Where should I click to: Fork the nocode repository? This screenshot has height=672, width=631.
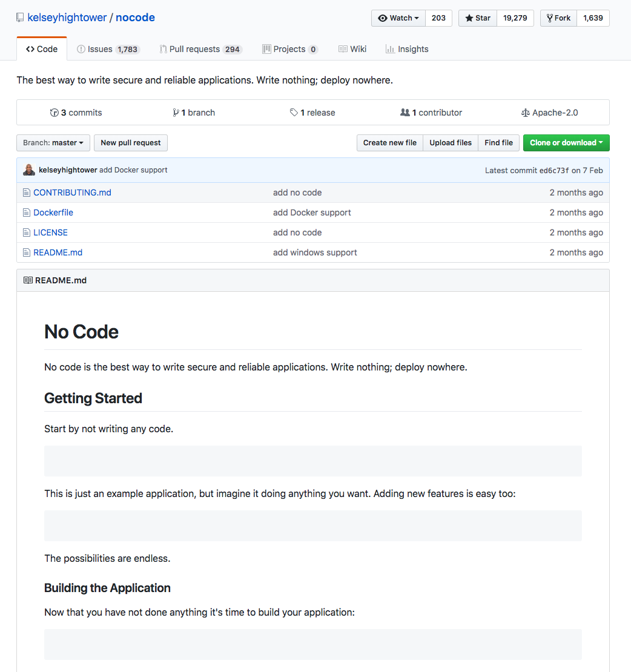(558, 18)
